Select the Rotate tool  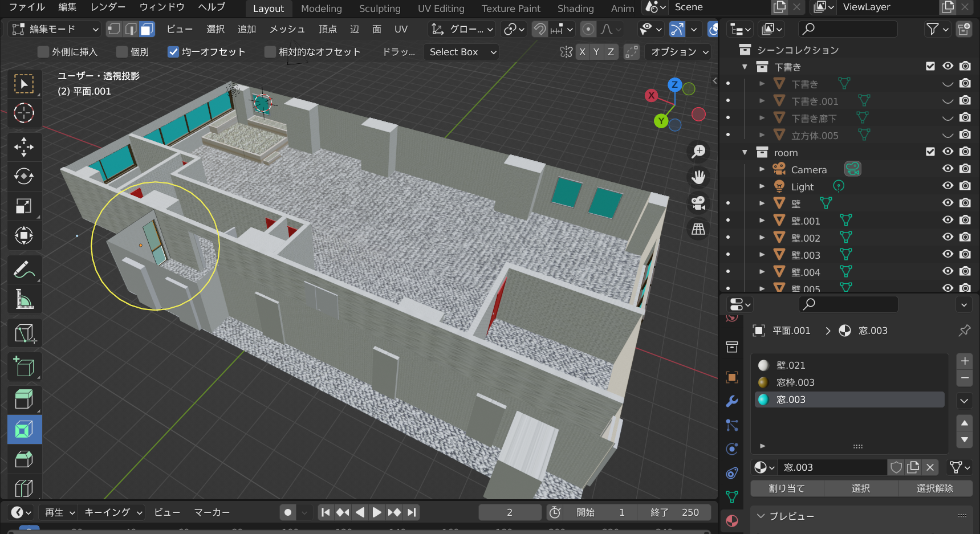click(x=23, y=176)
